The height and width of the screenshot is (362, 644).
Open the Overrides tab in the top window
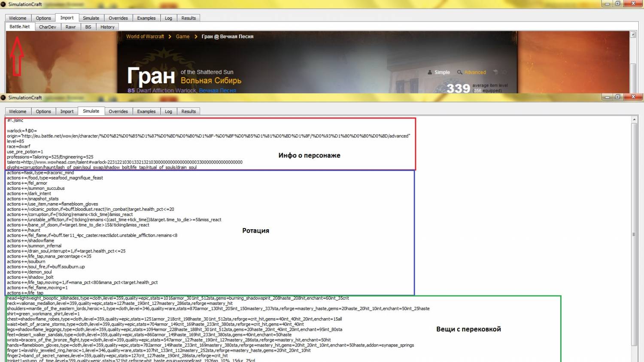pyautogui.click(x=118, y=18)
